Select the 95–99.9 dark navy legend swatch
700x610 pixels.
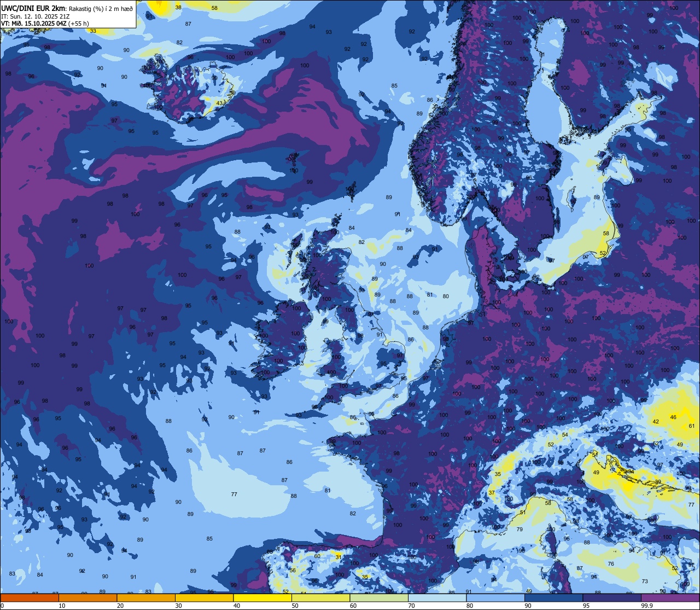tap(611, 597)
